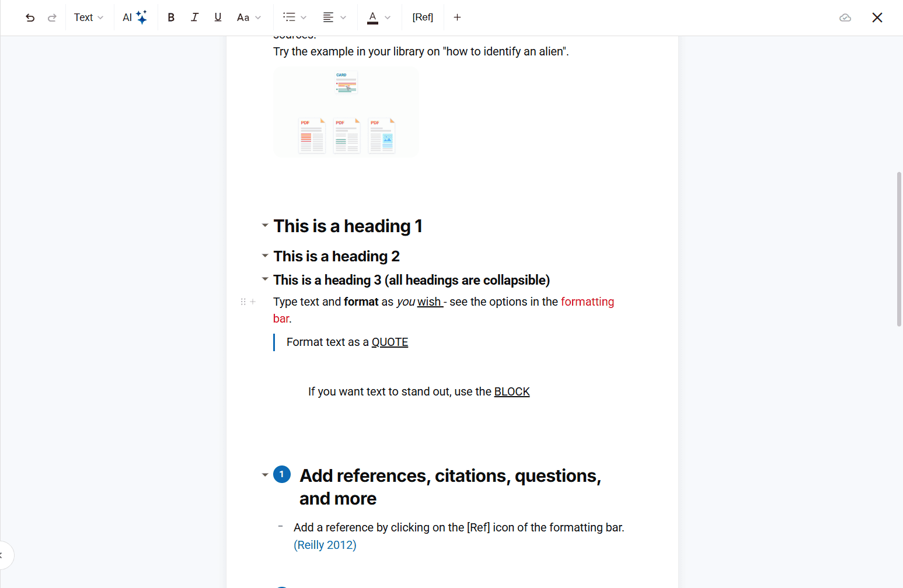Open the Text style dropdown

(88, 17)
